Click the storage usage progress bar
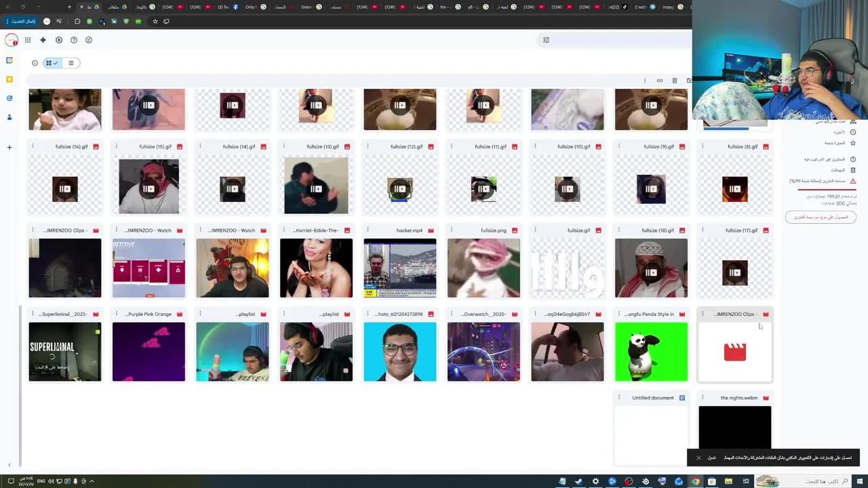 (827, 190)
